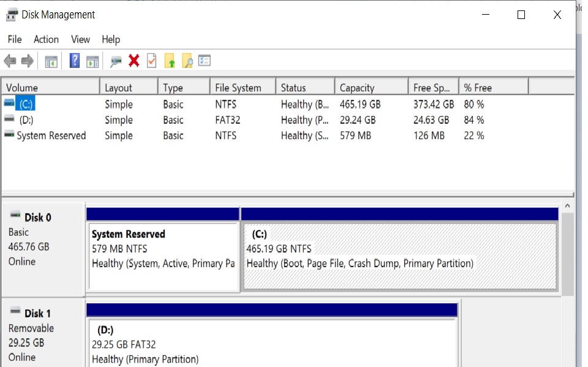Click the folder icon with green arrow
Image resolution: width=588 pixels, height=367 pixels.
(x=170, y=61)
